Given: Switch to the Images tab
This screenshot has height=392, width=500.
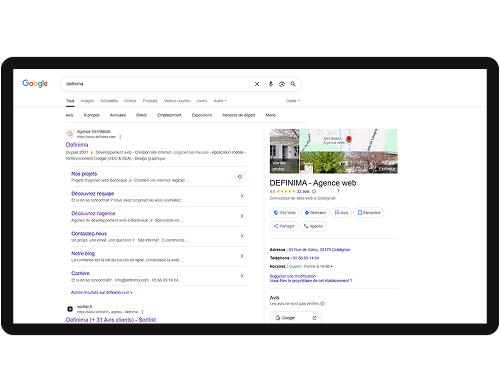Looking at the screenshot, I should [87, 101].
